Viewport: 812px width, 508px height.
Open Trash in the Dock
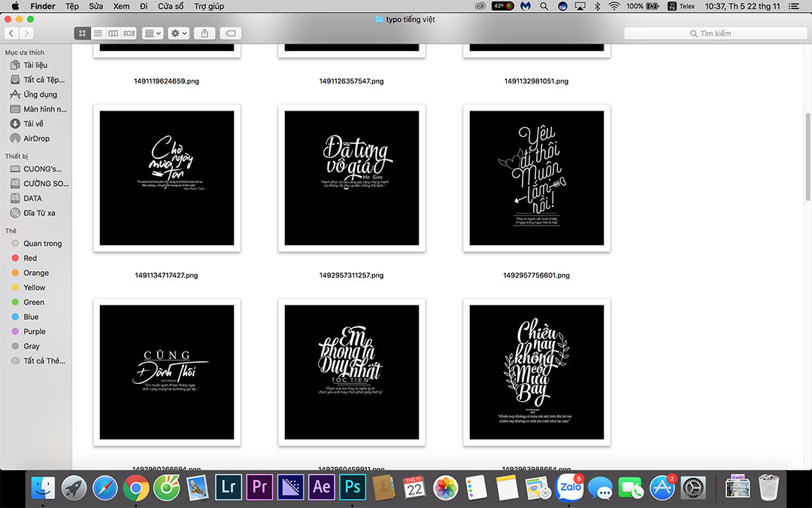768,487
